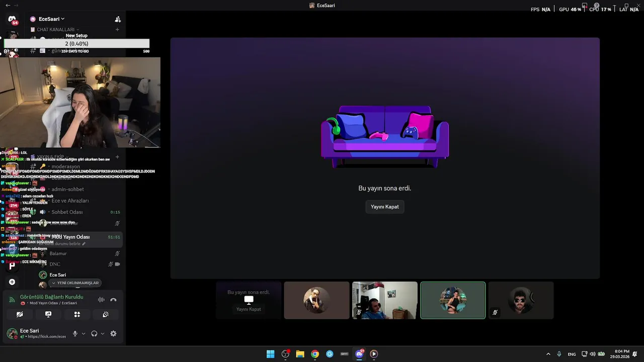The width and height of the screenshot is (644, 362).
Task: Open server with white P icon
Action: click(x=12, y=266)
